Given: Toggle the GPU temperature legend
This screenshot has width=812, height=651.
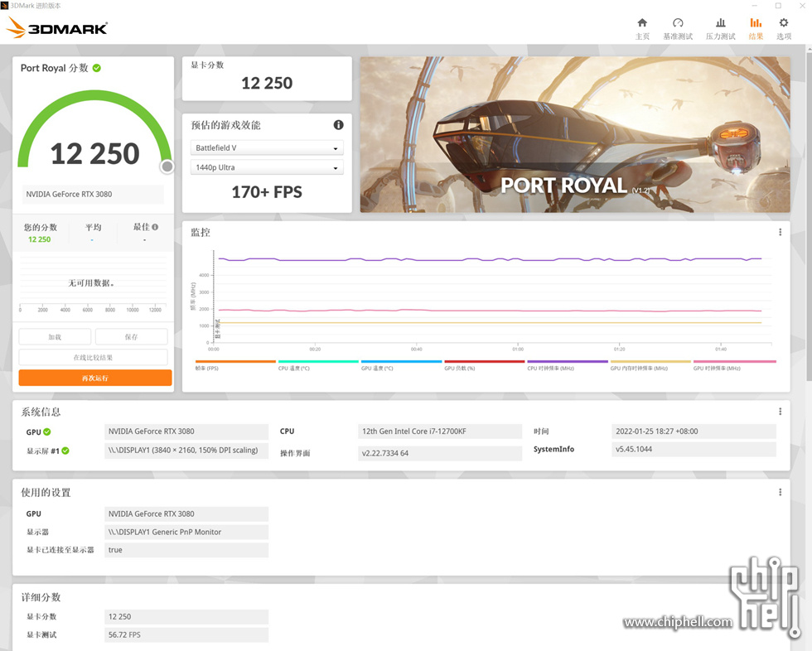Looking at the screenshot, I should 401,364.
